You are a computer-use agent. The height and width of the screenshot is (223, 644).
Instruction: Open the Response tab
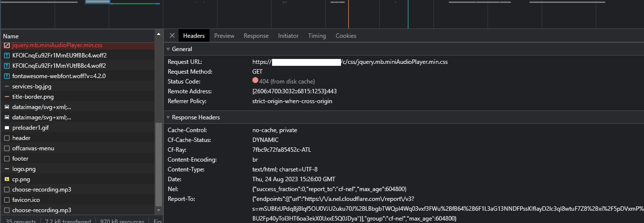[256, 36]
